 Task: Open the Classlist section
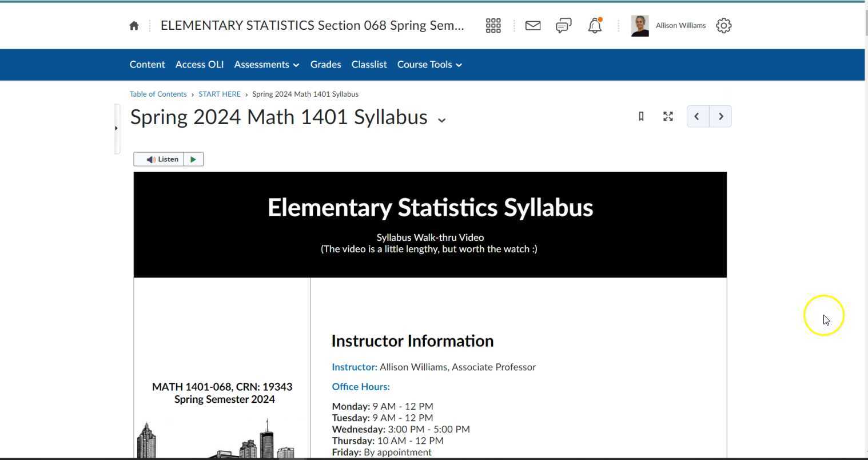tap(369, 64)
